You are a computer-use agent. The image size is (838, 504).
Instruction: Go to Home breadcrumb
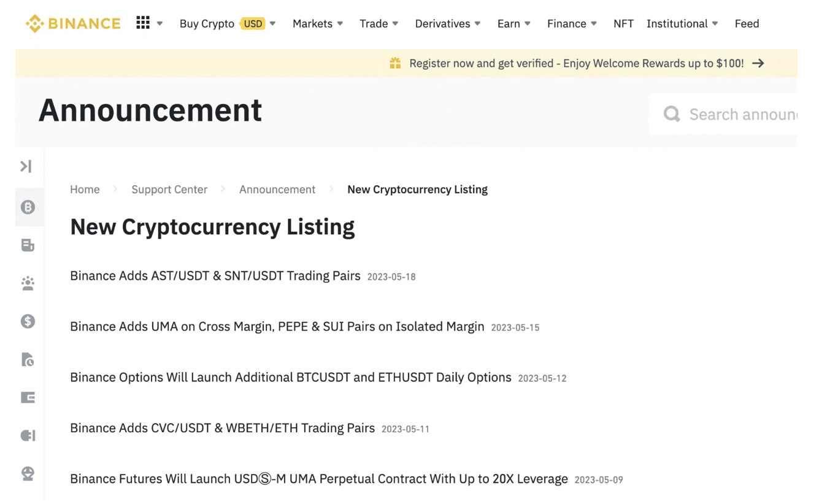pyautogui.click(x=85, y=189)
